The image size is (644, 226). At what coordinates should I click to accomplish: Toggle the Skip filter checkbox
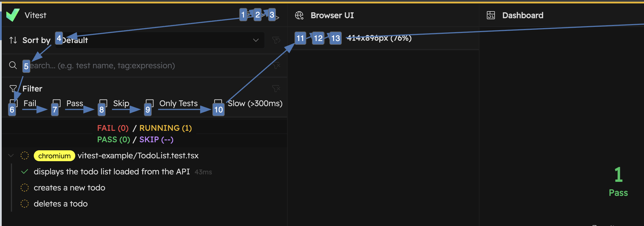[x=103, y=103]
